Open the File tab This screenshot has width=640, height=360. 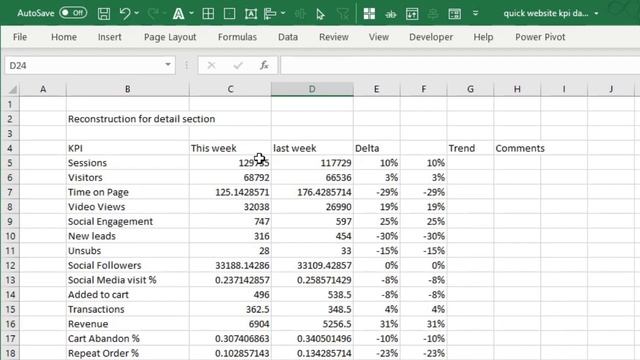(20, 37)
